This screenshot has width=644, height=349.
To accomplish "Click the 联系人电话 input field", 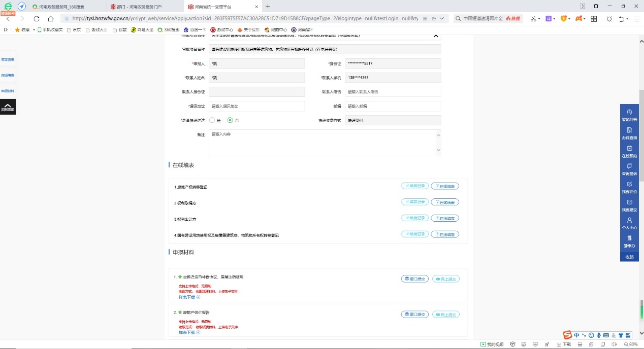I will coord(393,92).
